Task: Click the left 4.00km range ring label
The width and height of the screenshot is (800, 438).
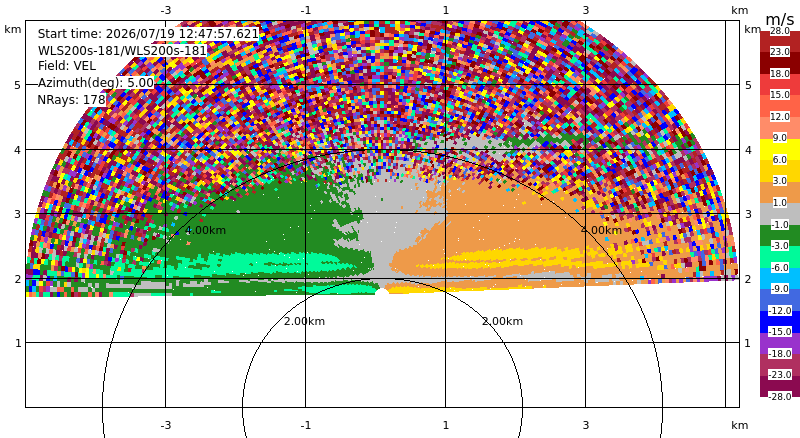Action: (205, 230)
